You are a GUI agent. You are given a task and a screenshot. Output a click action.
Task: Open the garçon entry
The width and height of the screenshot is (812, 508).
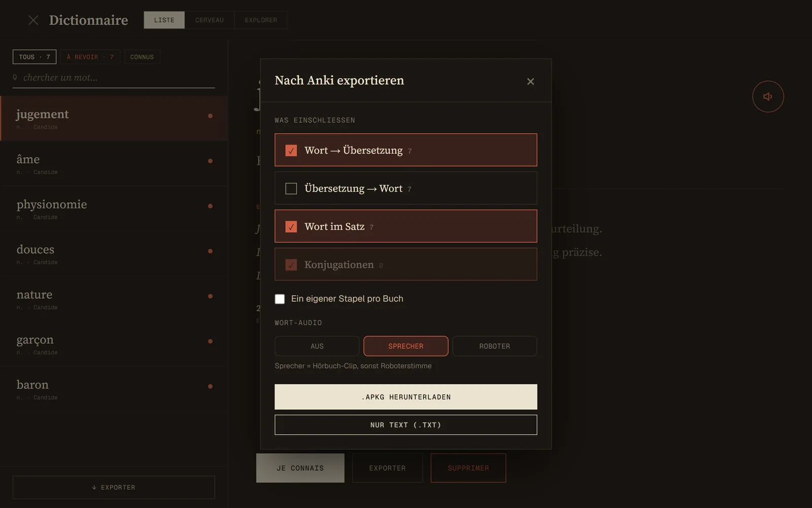click(114, 344)
